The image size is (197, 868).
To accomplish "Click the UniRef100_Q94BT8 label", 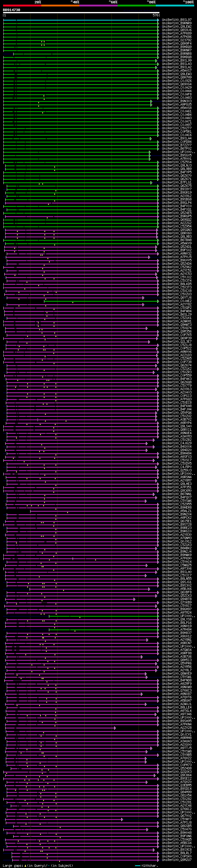I will click(177, 599).
